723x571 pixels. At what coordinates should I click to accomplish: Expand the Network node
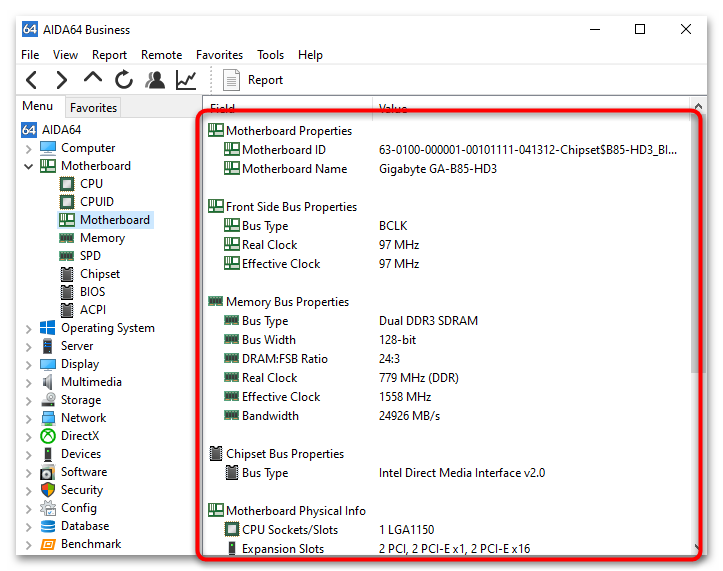pos(29,418)
